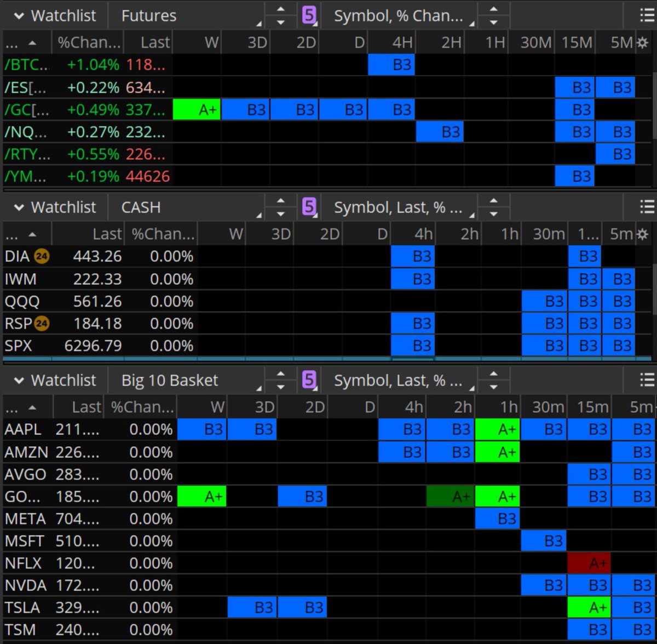Click the stepper after Big 10 Basket column set
The image size is (657, 644).
point(494,381)
